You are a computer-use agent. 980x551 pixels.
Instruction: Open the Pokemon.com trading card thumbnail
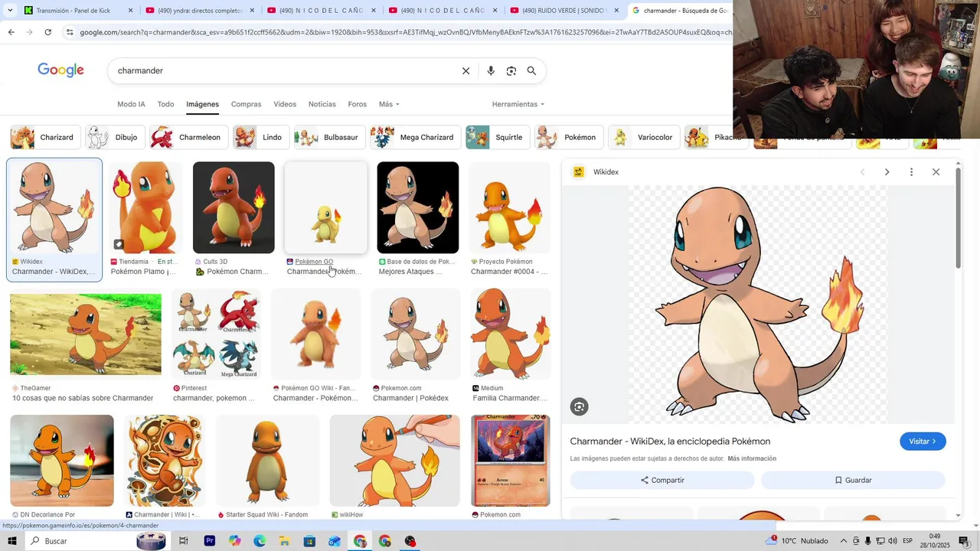(511, 461)
